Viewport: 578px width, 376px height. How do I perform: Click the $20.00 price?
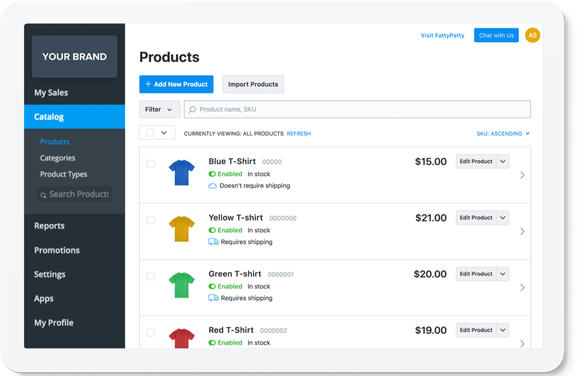(430, 274)
